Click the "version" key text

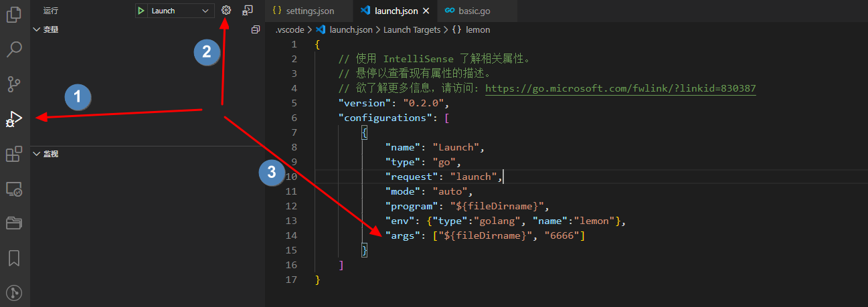[364, 103]
